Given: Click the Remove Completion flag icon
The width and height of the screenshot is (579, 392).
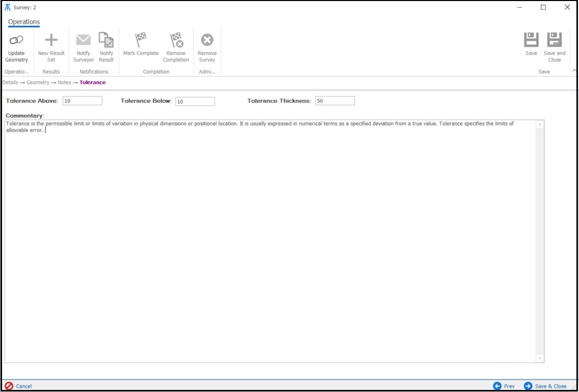Looking at the screenshot, I should click(176, 40).
